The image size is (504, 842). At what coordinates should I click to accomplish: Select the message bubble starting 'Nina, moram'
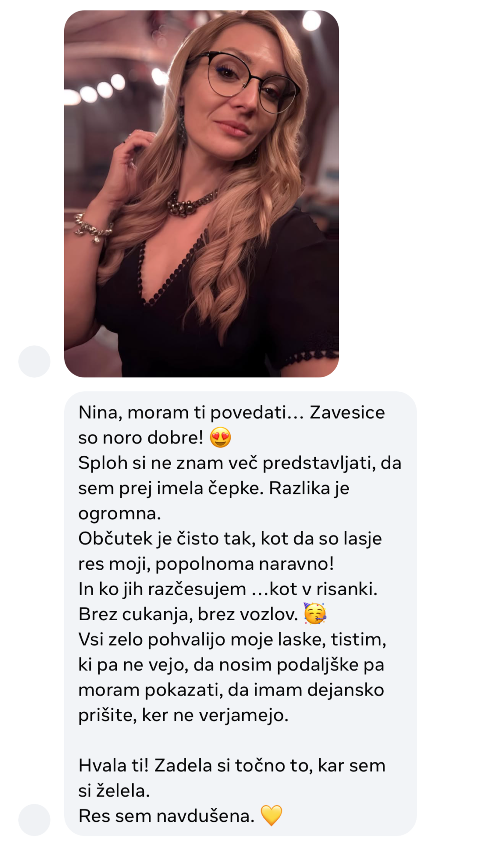pyautogui.click(x=240, y=613)
